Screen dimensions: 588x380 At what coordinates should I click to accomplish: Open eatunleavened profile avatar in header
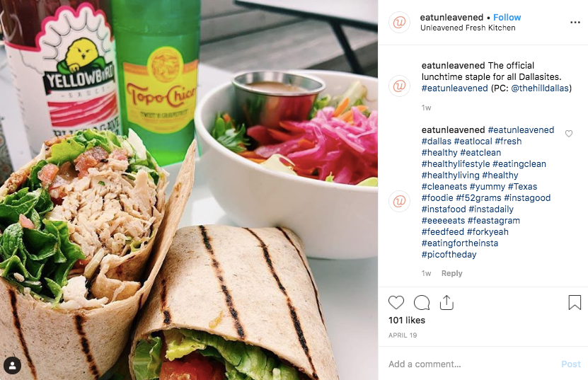coord(399,23)
